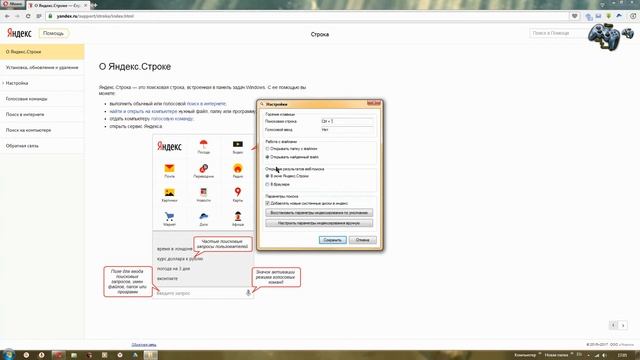Screen dimensions: 640x360
Task: Click the 'Поиск в Помощи' search field
Action: [558, 33]
